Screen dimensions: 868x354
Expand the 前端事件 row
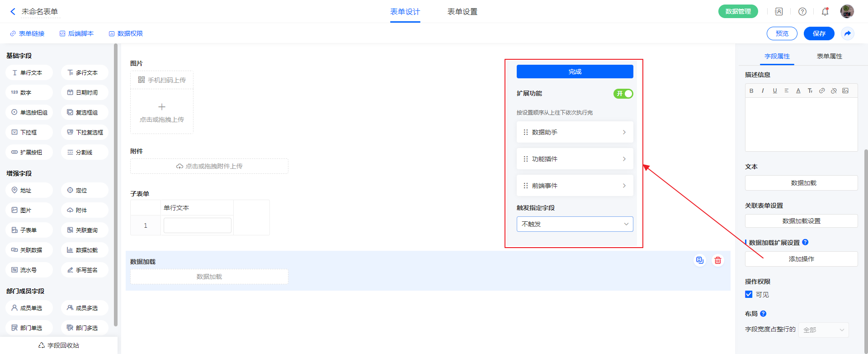575,186
